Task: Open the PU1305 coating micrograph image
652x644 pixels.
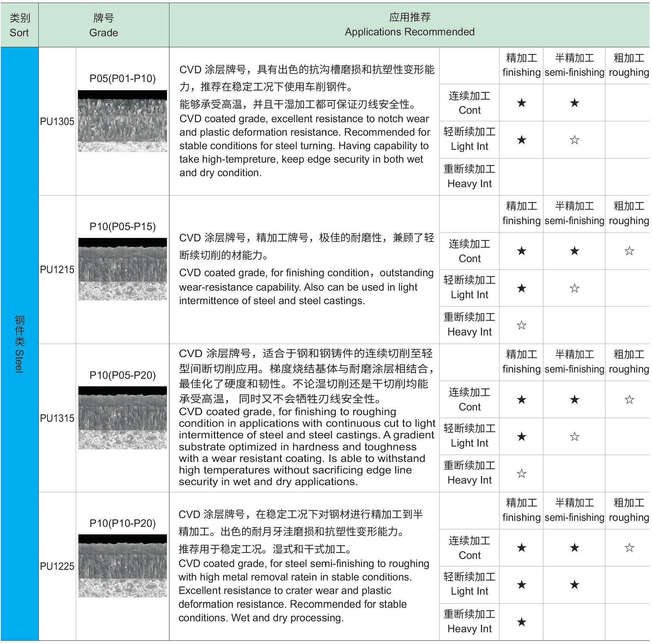Action: 122,121
